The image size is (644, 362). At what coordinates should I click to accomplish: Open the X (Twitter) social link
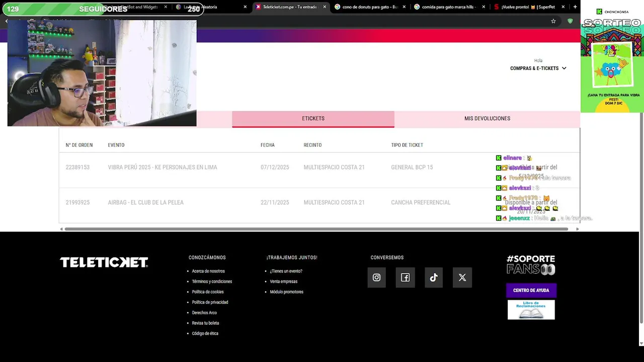[462, 278]
